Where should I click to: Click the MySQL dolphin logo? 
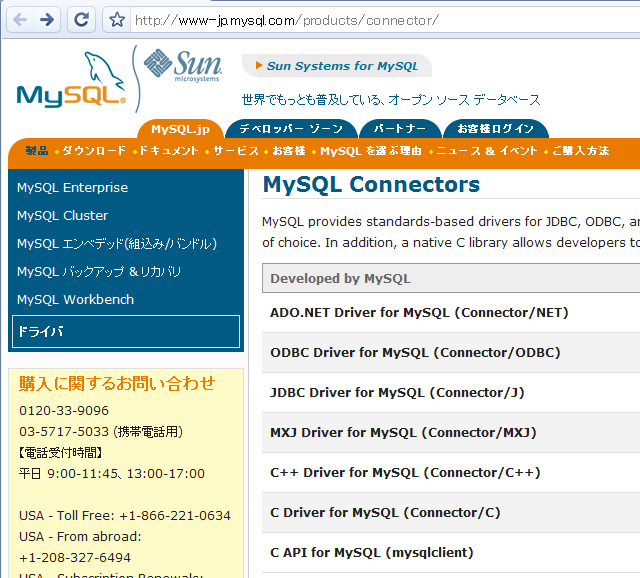71,80
